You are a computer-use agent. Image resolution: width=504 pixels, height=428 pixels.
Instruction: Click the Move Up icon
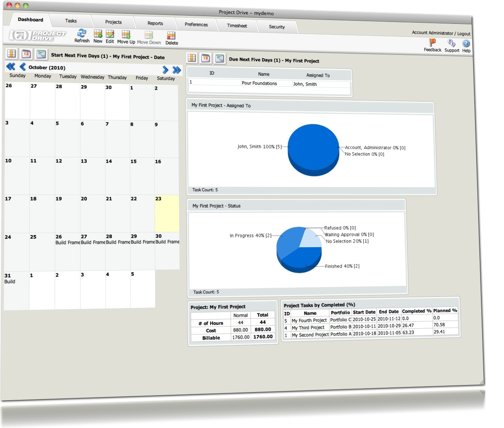[125, 36]
